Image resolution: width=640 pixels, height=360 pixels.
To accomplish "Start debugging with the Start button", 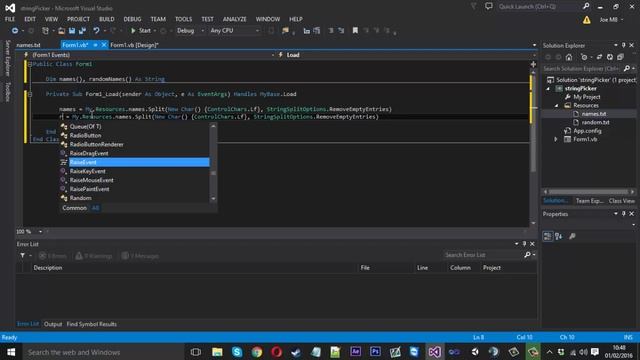I will tap(141, 31).
